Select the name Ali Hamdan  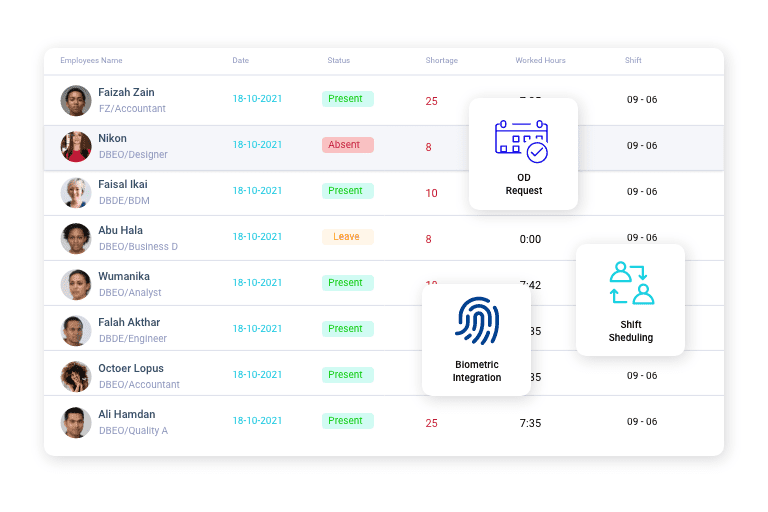point(127,414)
